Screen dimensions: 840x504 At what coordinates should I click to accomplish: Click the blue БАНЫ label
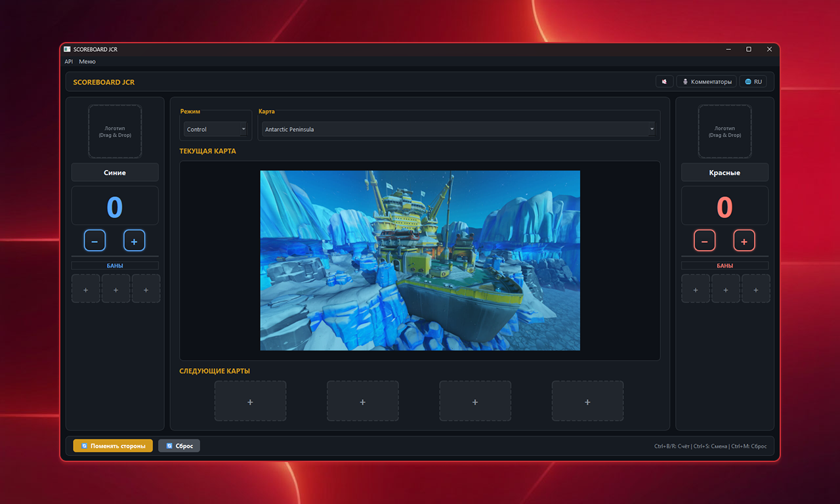point(115,266)
